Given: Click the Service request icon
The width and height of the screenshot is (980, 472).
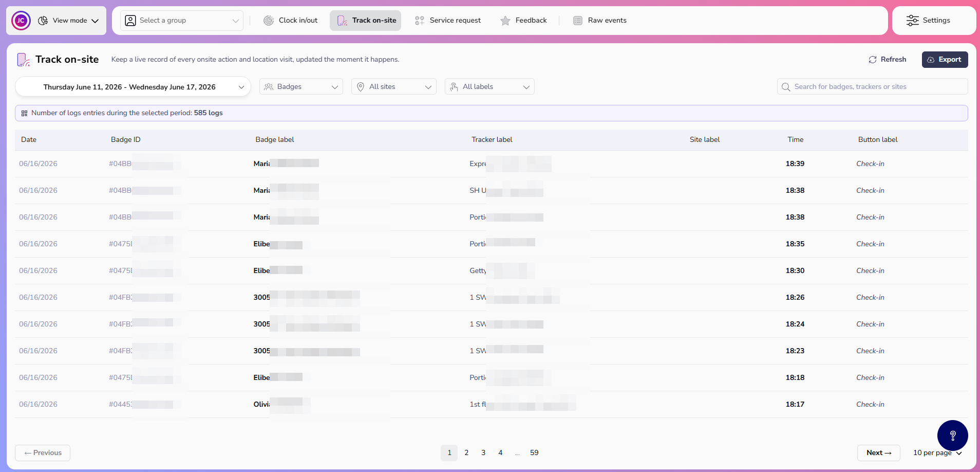Looking at the screenshot, I should coord(420,21).
